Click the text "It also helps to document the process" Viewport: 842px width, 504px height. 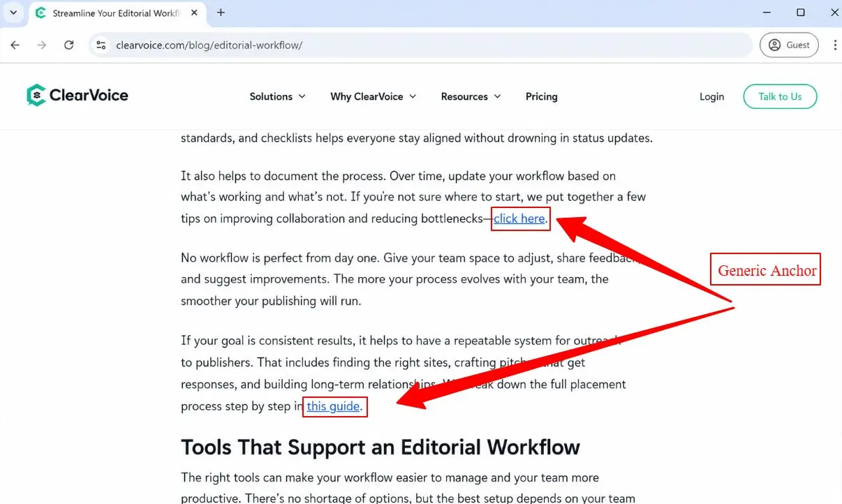(x=283, y=176)
